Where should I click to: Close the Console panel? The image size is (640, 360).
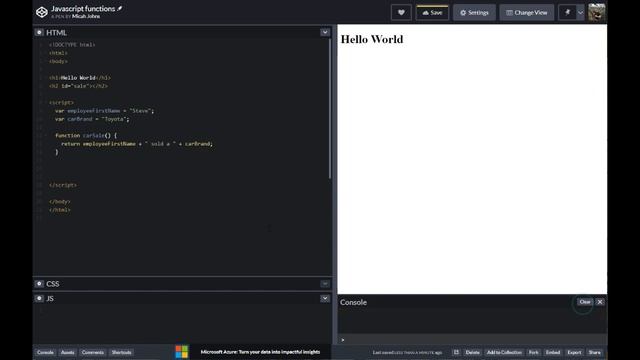tap(600, 302)
